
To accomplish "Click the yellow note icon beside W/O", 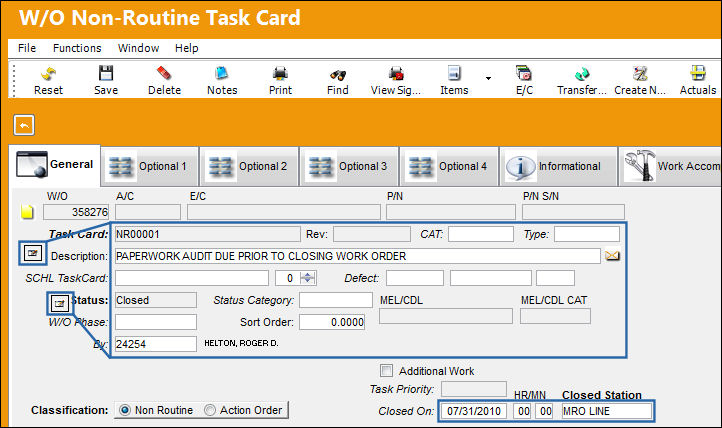I will [27, 212].
